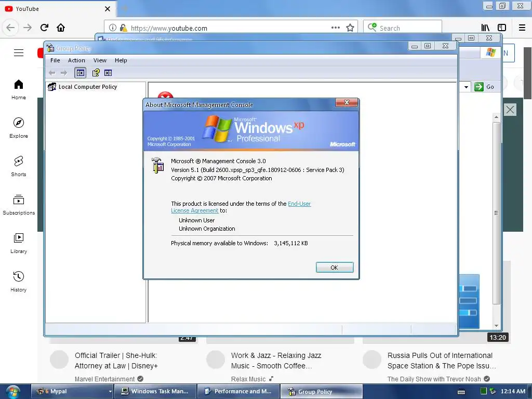Viewport: 532px width, 399px height.
Task: Click the browser Search field
Action: click(x=403, y=28)
